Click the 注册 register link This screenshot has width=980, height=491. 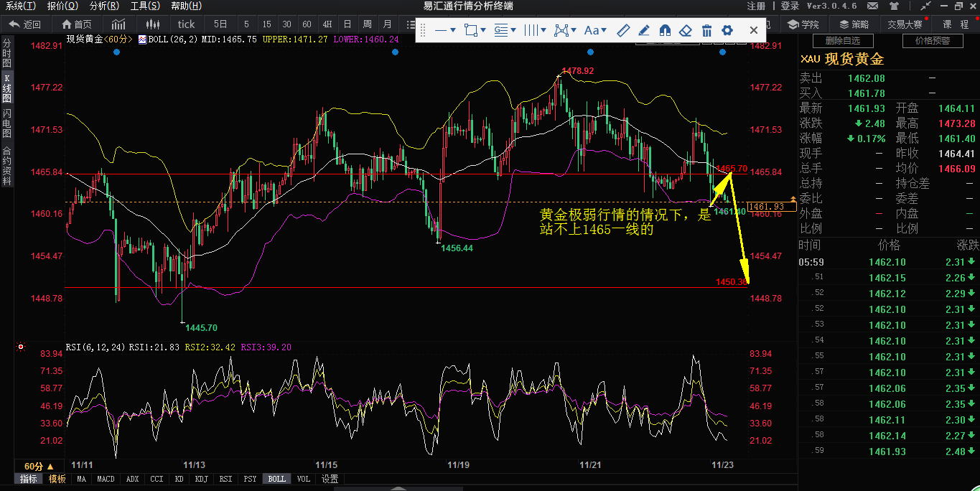[x=756, y=6]
